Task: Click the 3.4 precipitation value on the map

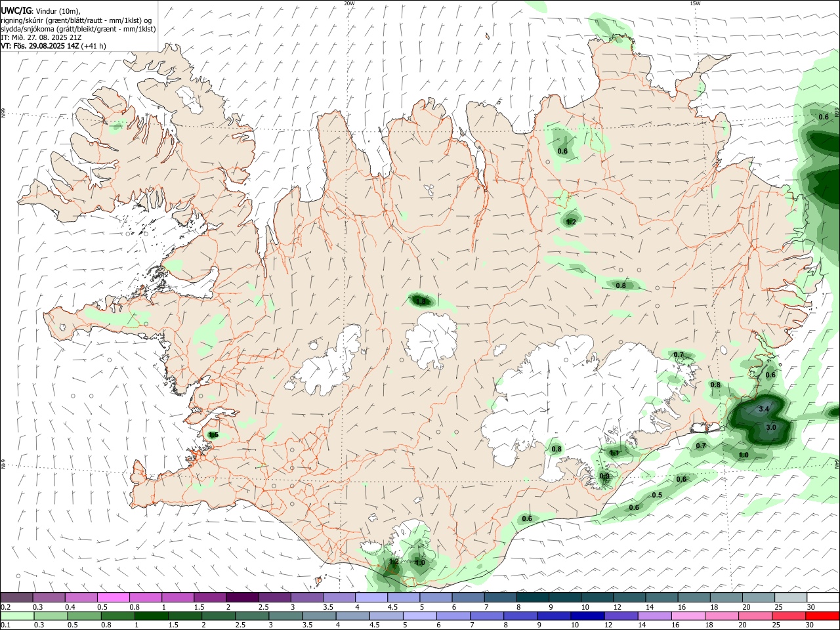Action: [x=763, y=409]
